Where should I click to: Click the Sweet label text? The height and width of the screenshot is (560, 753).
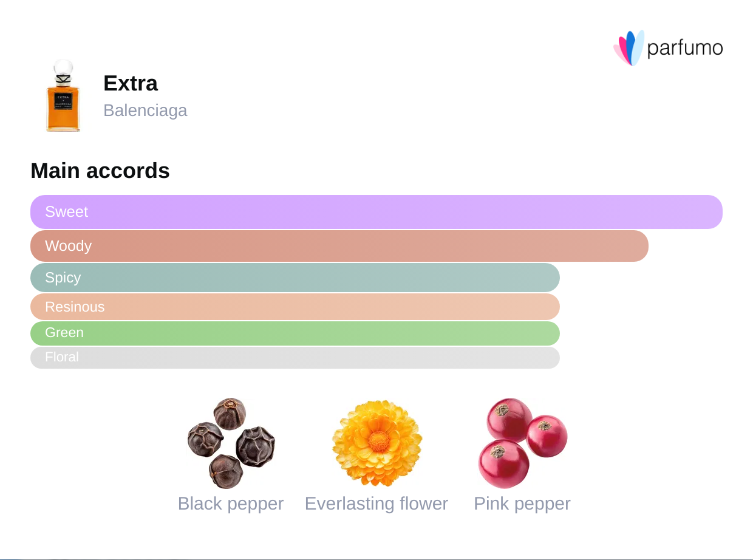pos(67,212)
